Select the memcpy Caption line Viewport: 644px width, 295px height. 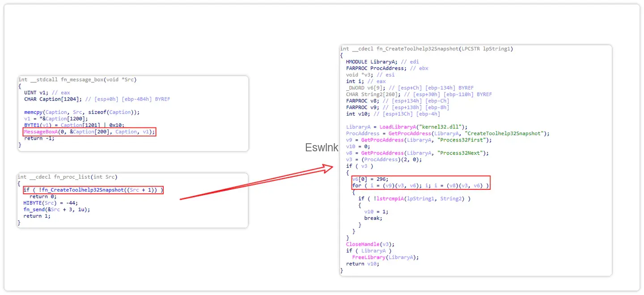click(82, 112)
